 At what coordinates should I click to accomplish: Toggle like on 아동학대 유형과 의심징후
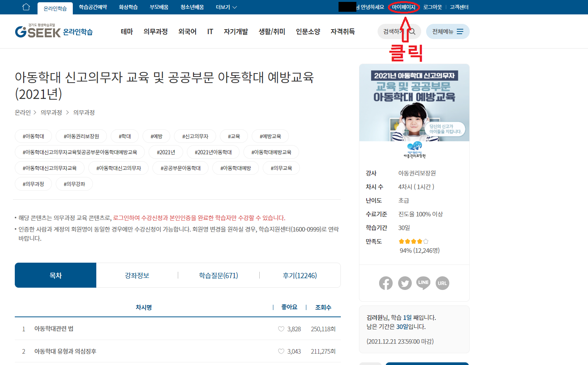click(281, 351)
